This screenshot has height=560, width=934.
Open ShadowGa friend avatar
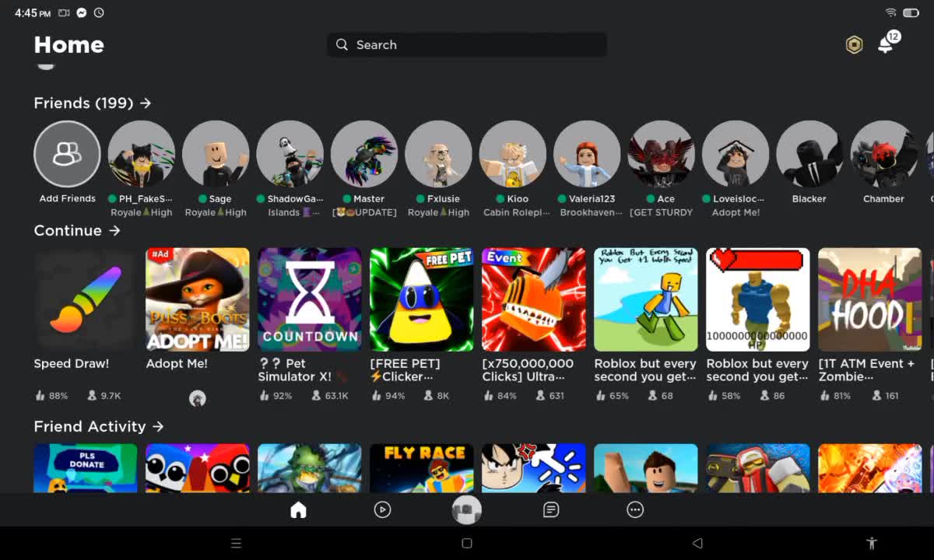coord(290,154)
